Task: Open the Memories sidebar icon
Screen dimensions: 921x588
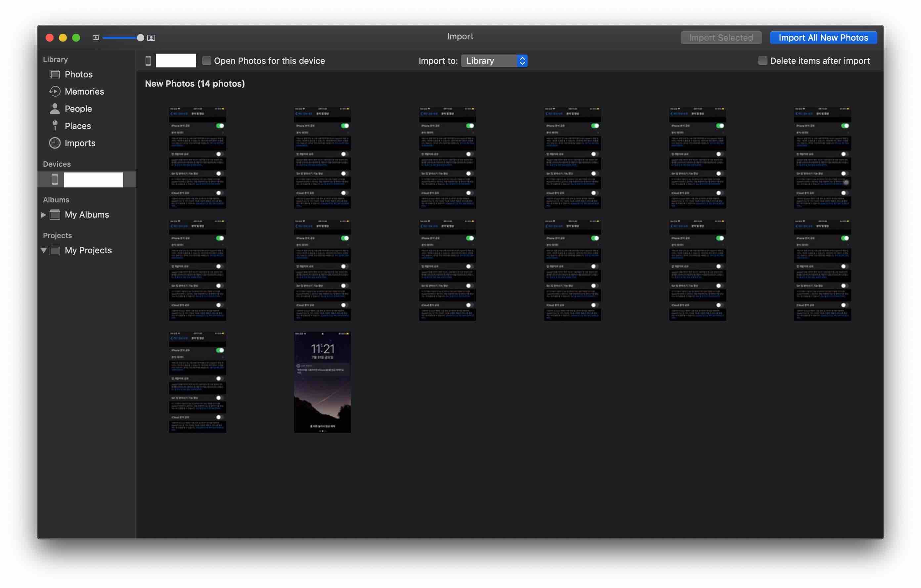Action: tap(55, 91)
